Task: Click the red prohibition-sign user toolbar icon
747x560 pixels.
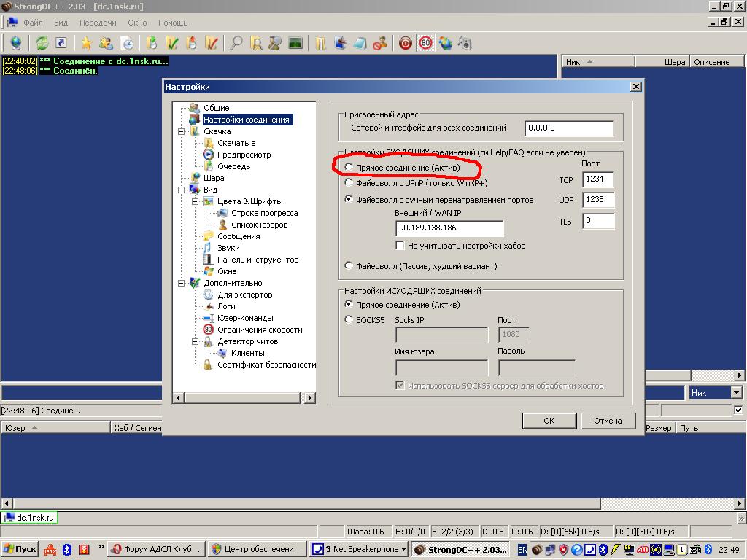Action: (380, 43)
